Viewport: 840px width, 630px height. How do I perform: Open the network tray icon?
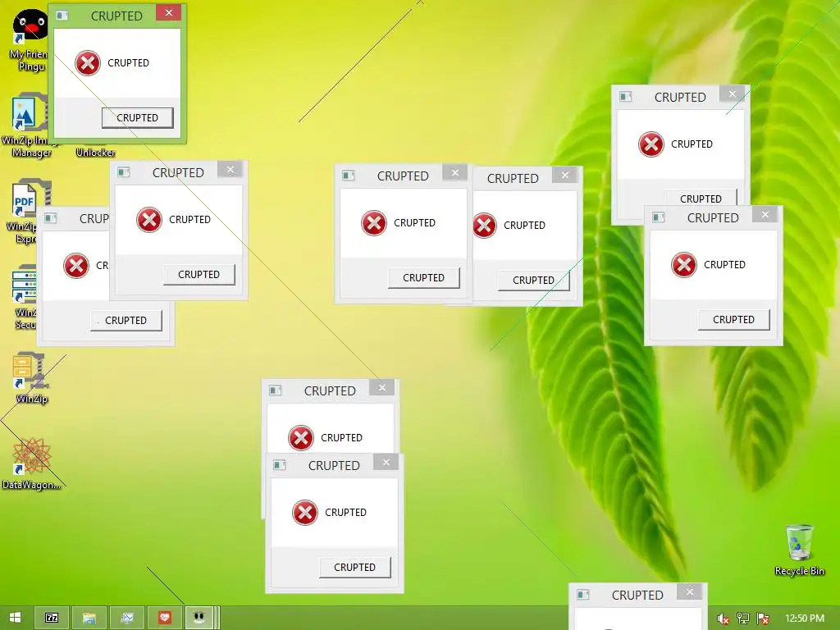(742, 619)
